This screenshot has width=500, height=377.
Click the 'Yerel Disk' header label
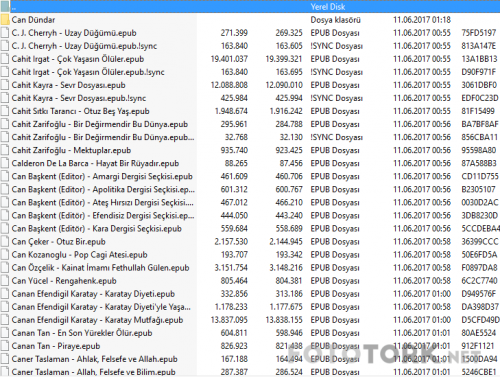click(x=328, y=7)
